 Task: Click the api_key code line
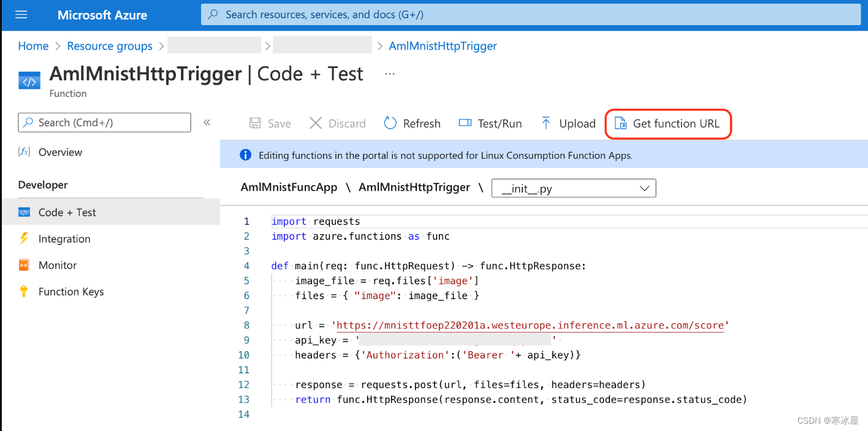click(425, 340)
